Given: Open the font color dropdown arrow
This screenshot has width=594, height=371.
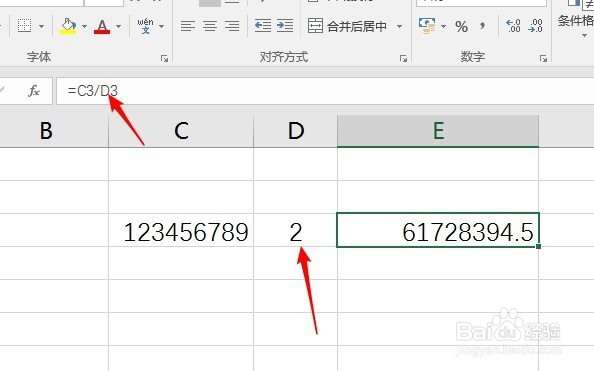Looking at the screenshot, I should (119, 27).
